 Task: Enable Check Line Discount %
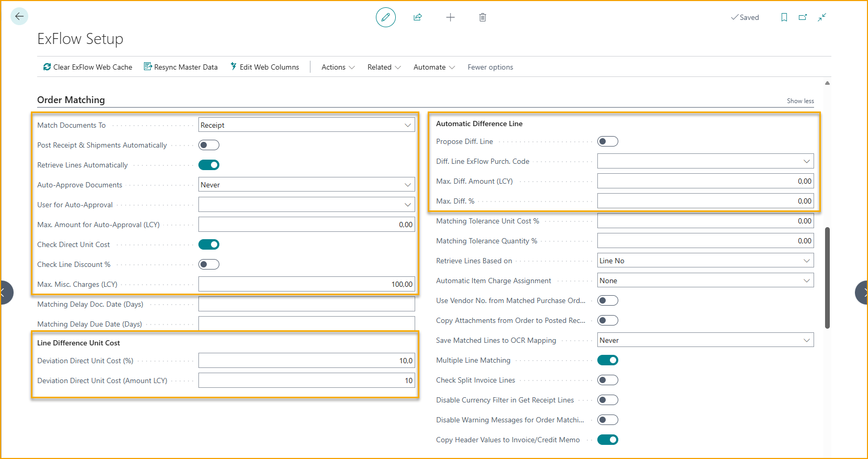(x=209, y=264)
